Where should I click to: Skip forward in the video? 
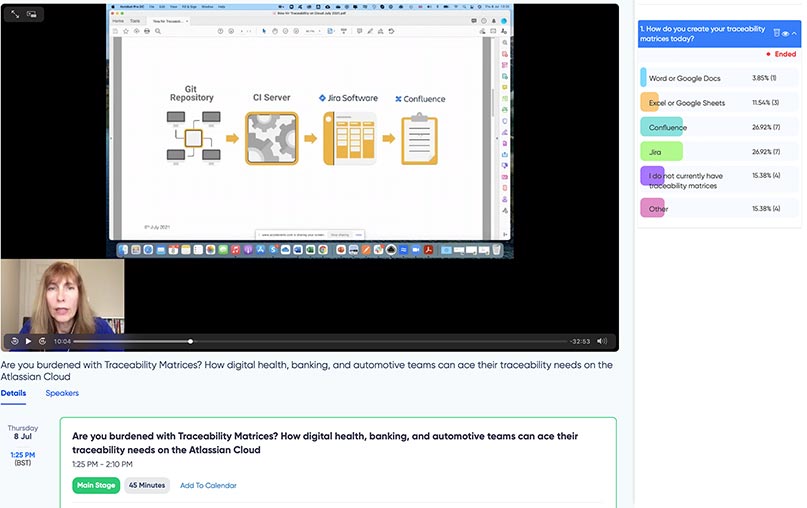click(x=42, y=341)
